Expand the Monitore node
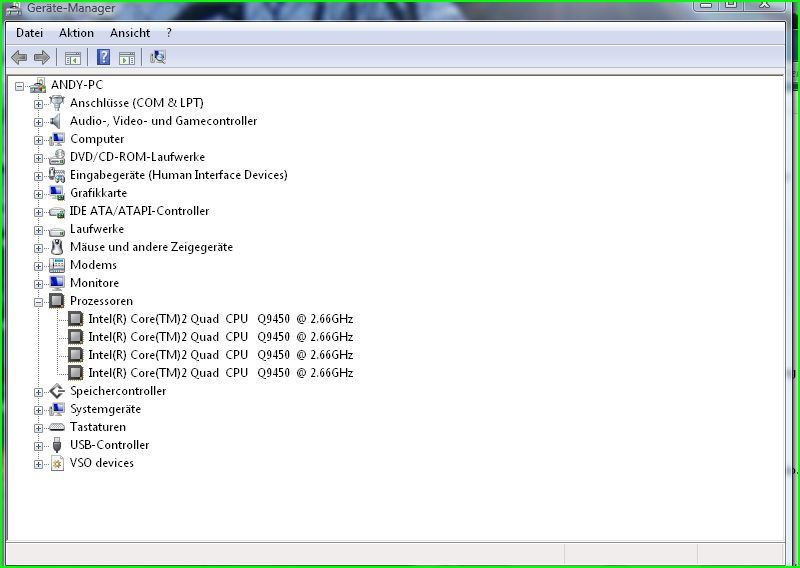This screenshot has height=568, width=800. pyautogui.click(x=38, y=284)
